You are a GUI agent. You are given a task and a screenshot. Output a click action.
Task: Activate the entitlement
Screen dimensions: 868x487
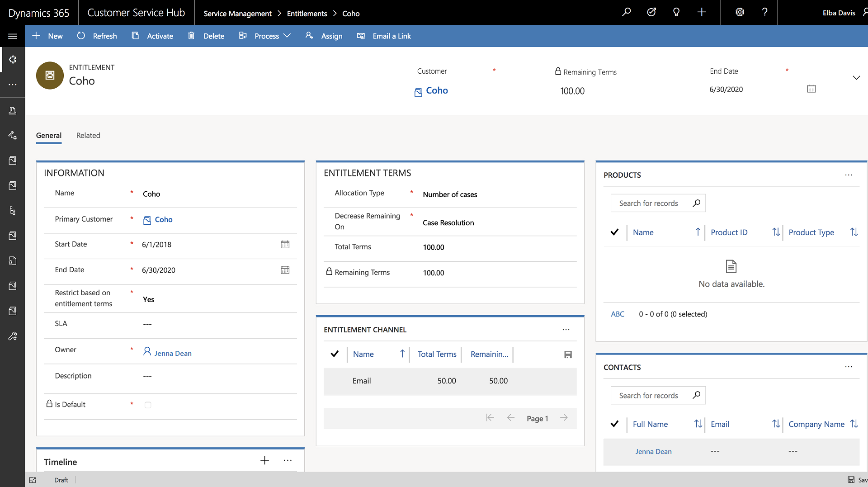coord(152,36)
